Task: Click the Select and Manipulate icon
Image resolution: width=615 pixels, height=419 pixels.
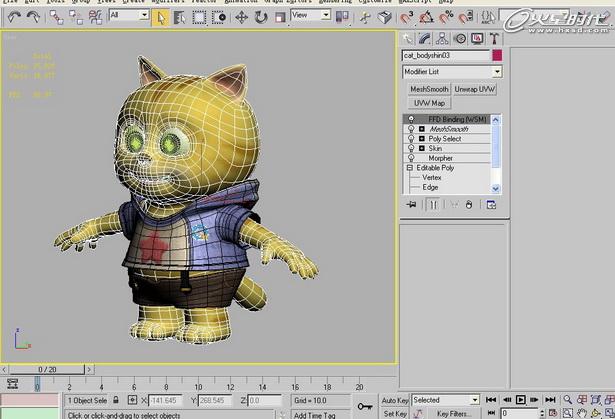Action: click(365, 17)
